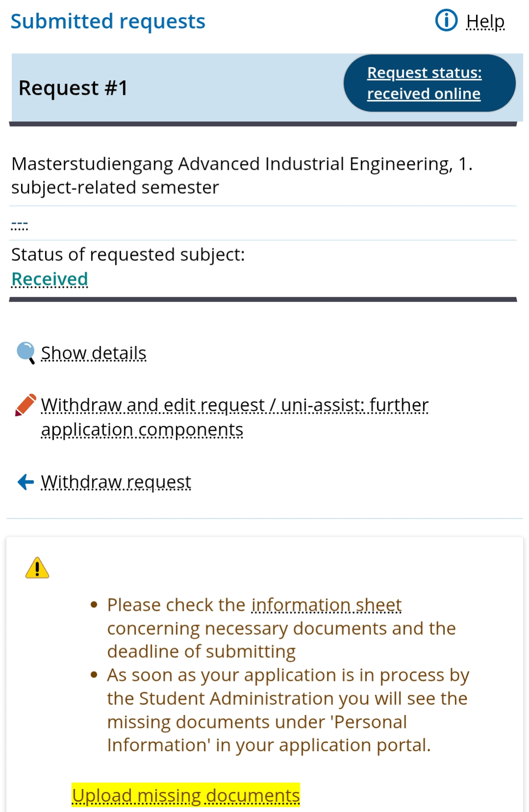Click the Request #1 header title
Screen dimensions: 529x812
pos(73,88)
